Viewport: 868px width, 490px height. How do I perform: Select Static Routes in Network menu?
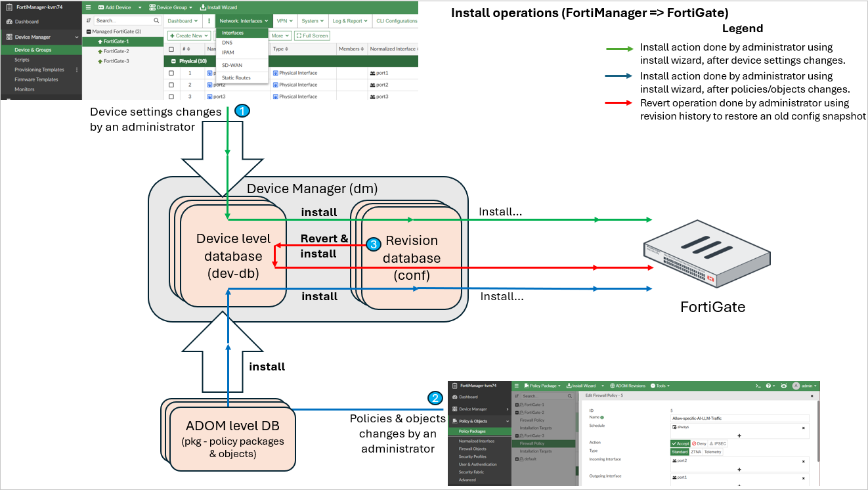coord(242,78)
